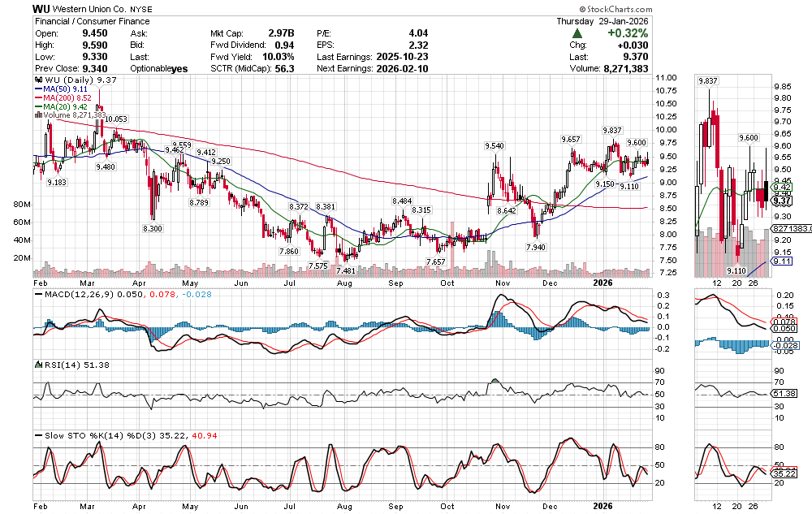Click the volume bars icon in the legend

37,115
